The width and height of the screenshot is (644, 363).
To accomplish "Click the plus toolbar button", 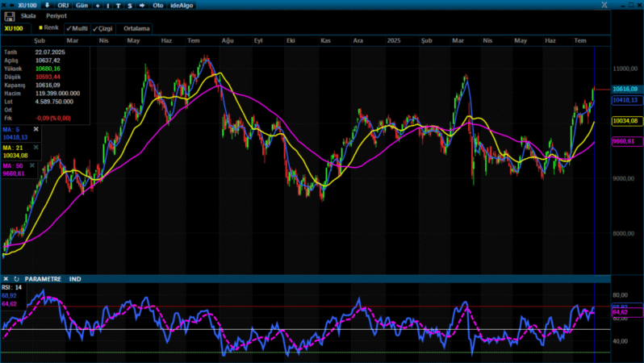I will [98, 6].
